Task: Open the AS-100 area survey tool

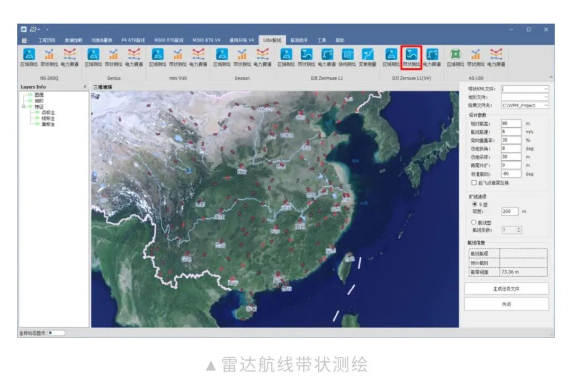Action: pyautogui.click(x=455, y=58)
